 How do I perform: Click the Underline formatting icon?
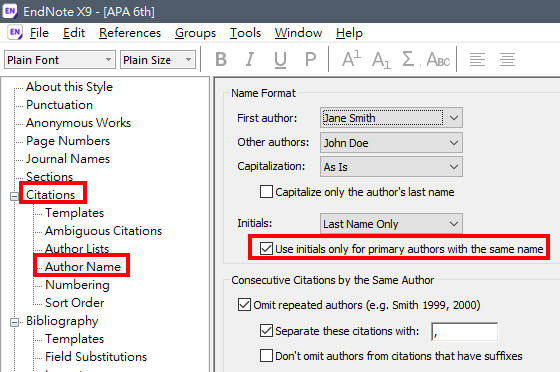[x=280, y=60]
